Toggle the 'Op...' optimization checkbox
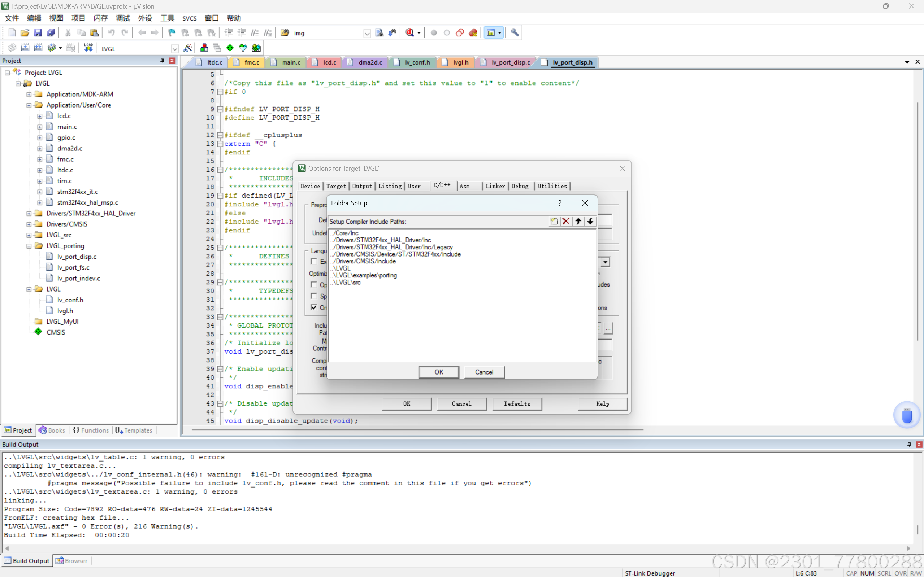Viewport: 924px width, 577px height. tap(314, 285)
